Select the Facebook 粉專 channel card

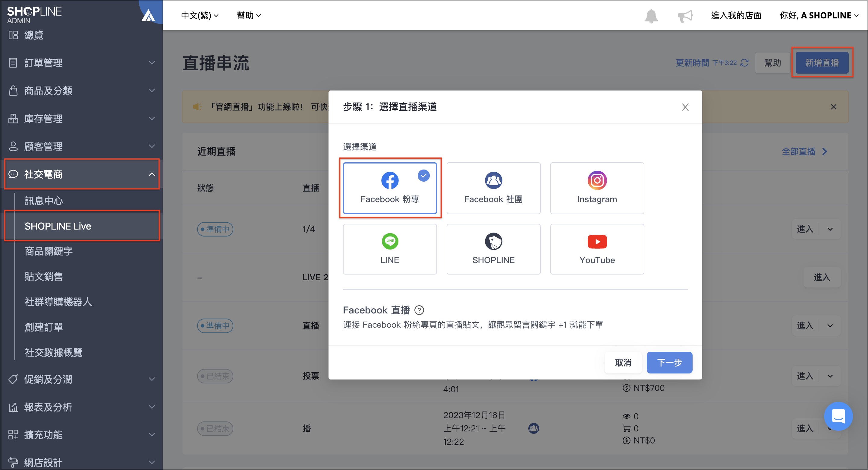(389, 188)
